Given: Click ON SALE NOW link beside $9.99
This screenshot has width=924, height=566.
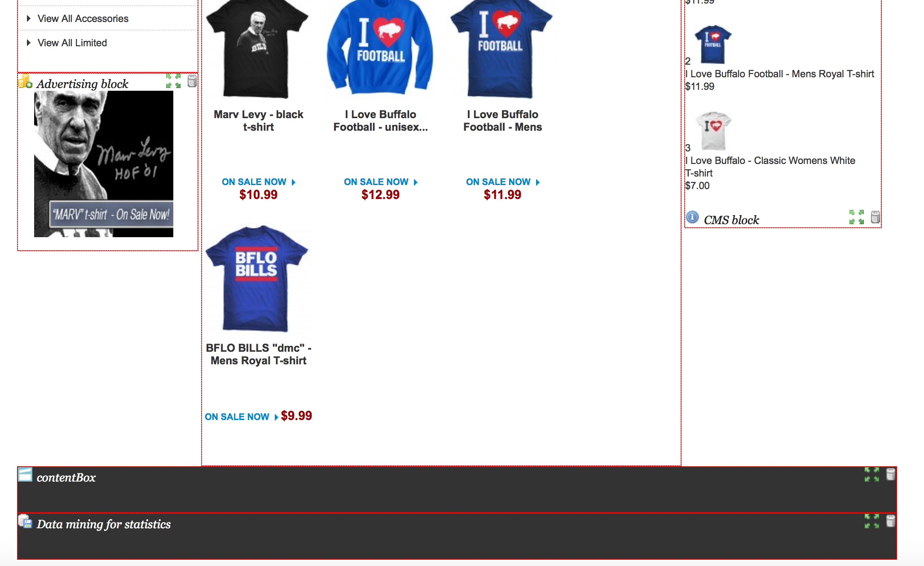Looking at the screenshot, I should [242, 417].
